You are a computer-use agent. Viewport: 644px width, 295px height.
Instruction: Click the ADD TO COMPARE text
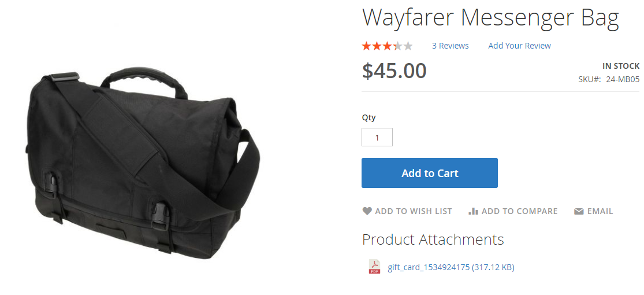click(x=520, y=211)
